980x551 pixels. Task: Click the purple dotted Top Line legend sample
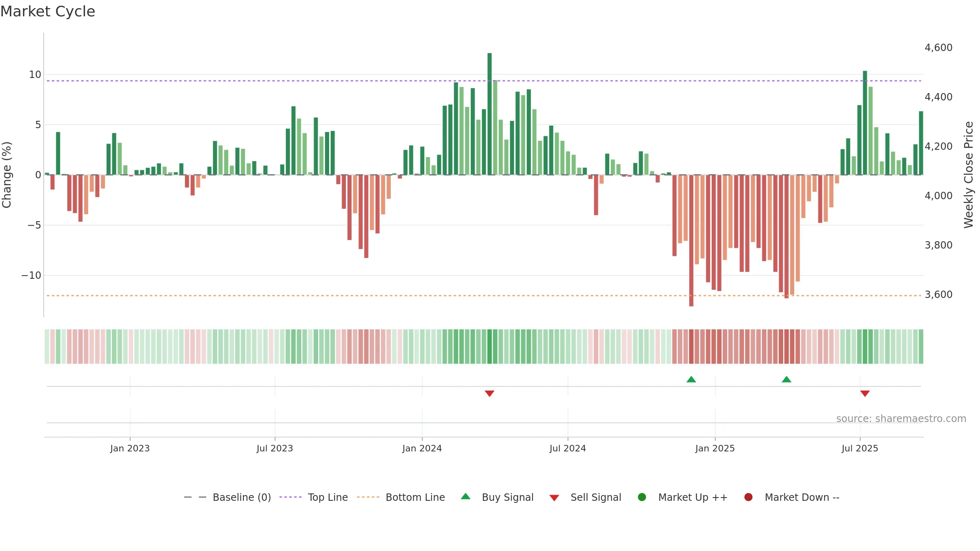(x=290, y=497)
